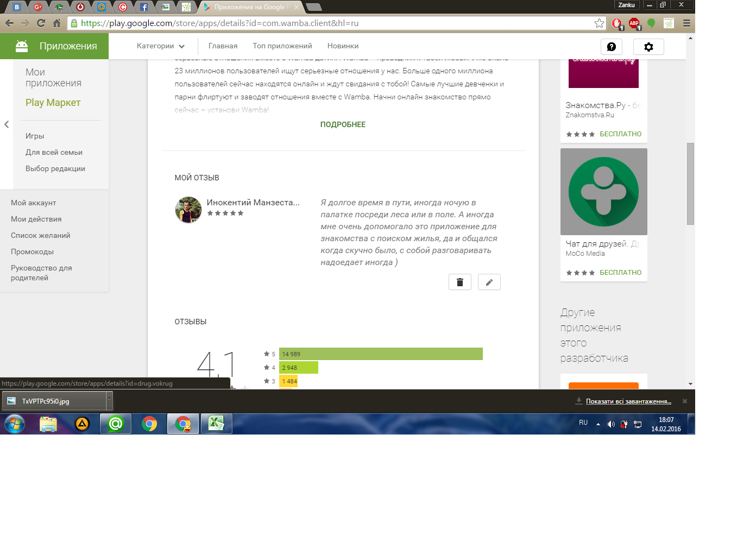
Task: Expand the Категории dropdown
Action: (x=161, y=46)
